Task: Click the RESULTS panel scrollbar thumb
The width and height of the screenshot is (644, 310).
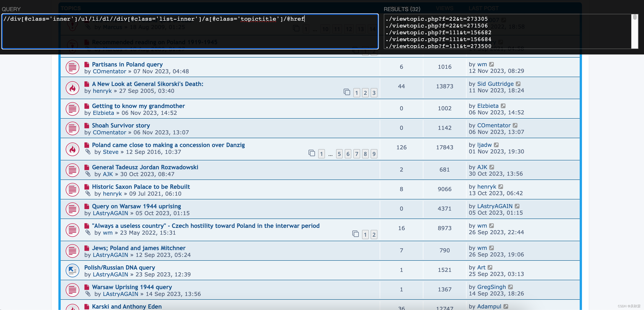Action: [x=635, y=17]
